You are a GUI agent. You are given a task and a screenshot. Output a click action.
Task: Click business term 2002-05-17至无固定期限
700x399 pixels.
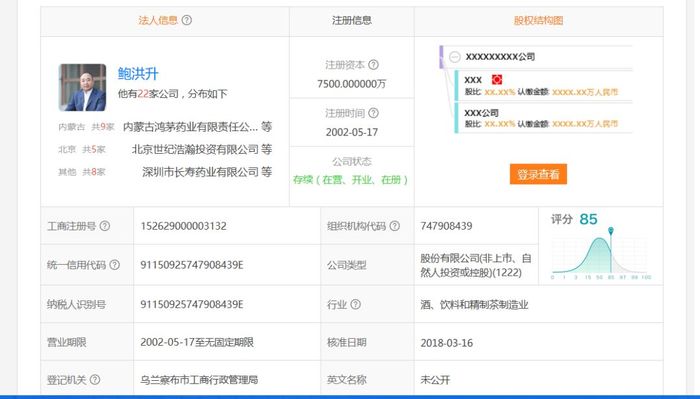click(197, 342)
